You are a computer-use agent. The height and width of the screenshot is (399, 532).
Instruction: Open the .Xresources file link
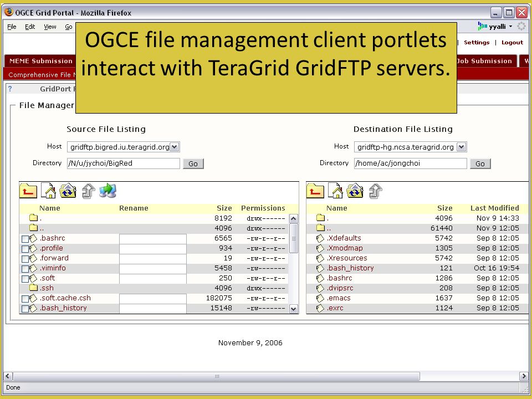(x=347, y=258)
